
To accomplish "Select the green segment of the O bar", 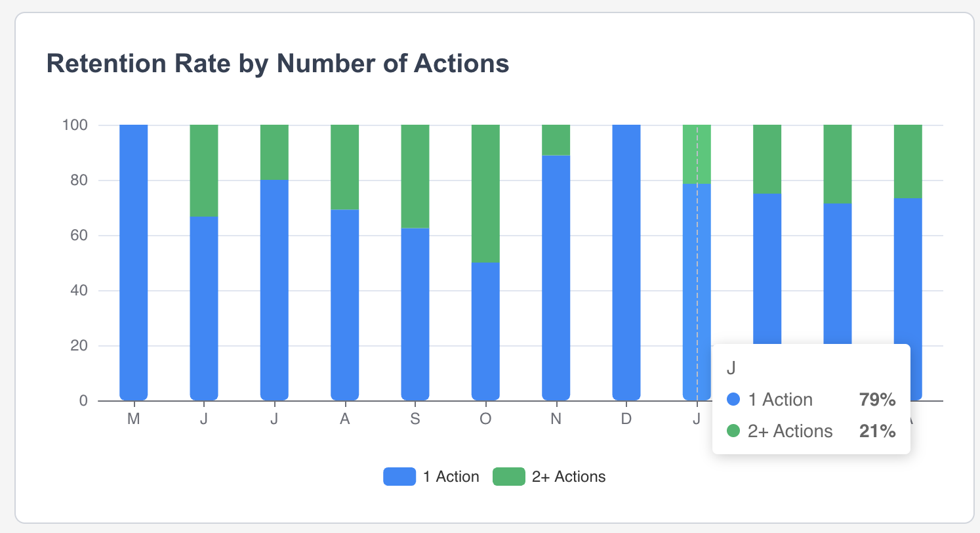I will 485,193.
